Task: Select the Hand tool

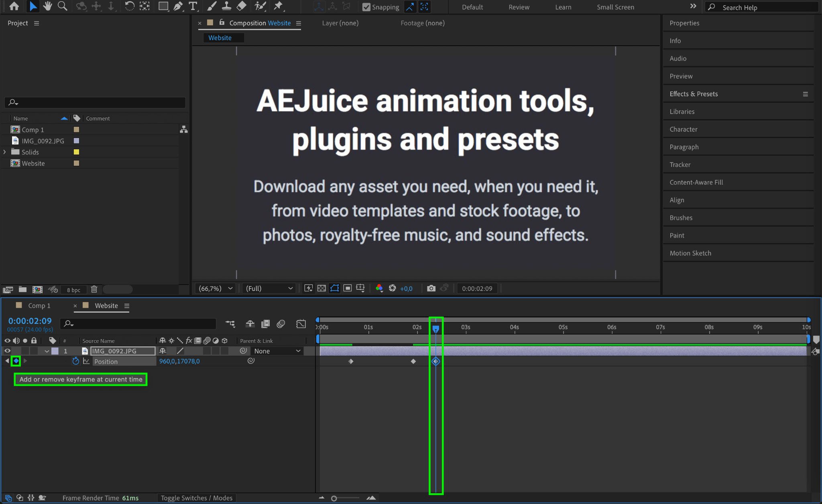Action: coord(48,6)
